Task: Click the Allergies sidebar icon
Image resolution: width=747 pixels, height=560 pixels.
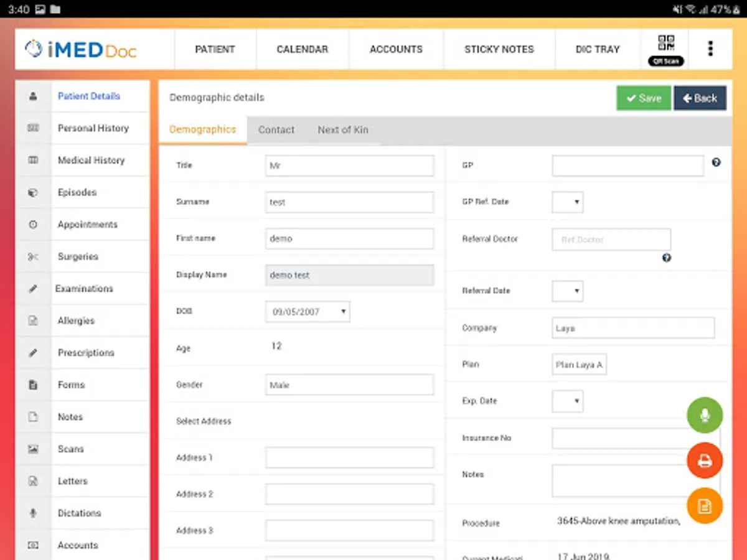Action: (x=33, y=321)
